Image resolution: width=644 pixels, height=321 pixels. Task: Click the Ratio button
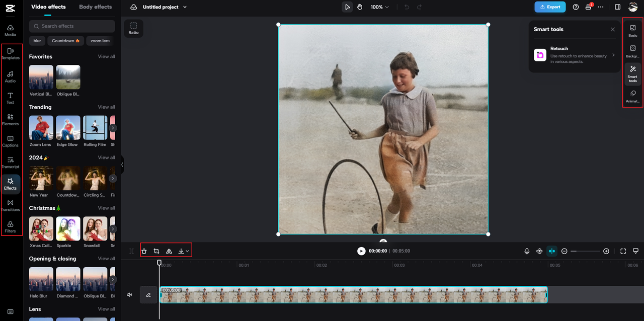pyautogui.click(x=133, y=28)
